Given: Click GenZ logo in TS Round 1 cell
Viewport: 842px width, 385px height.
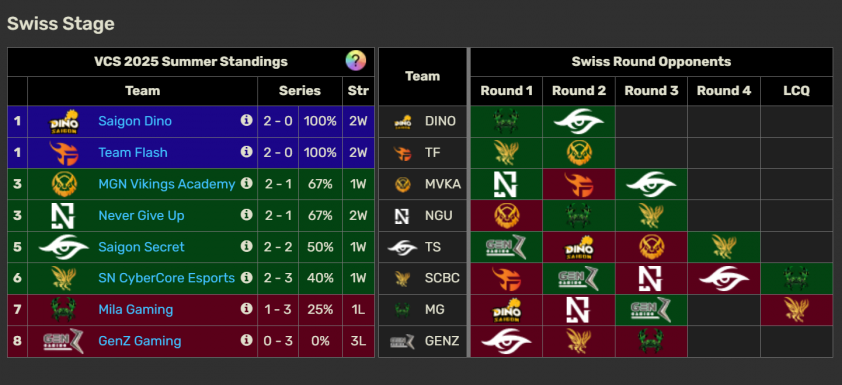Looking at the screenshot, I should (x=506, y=247).
